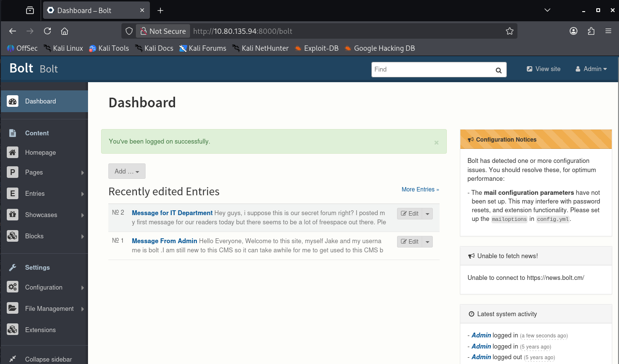
Task: Expand the Pages submenu
Action: pyautogui.click(x=82, y=173)
